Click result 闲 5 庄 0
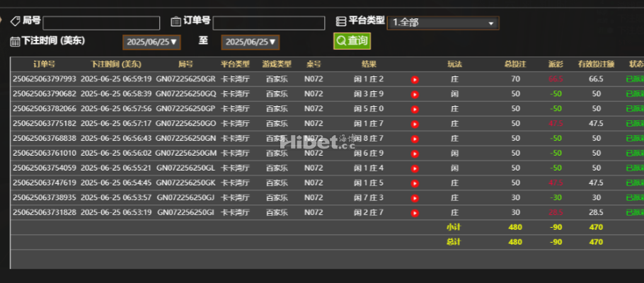This screenshot has width=644, height=283. click(369, 108)
